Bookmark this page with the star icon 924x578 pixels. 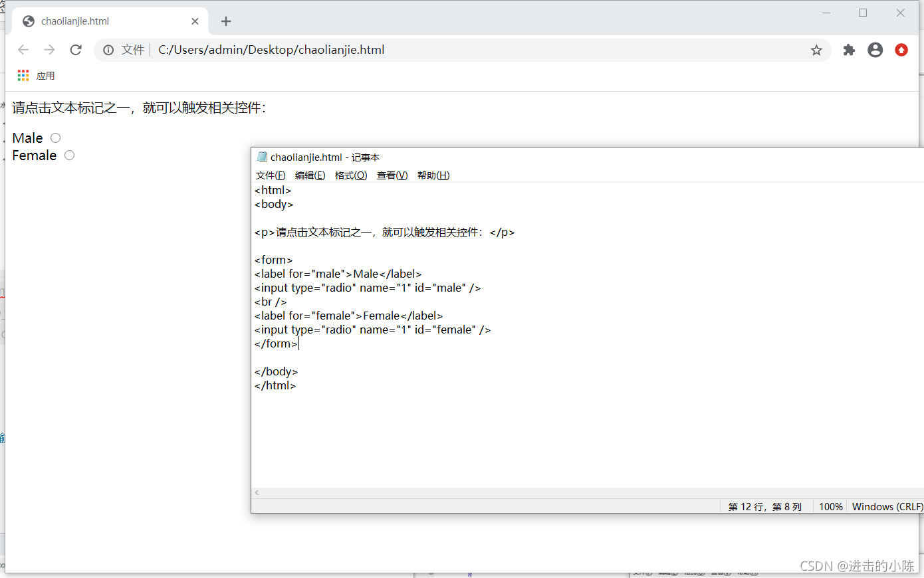pos(816,50)
